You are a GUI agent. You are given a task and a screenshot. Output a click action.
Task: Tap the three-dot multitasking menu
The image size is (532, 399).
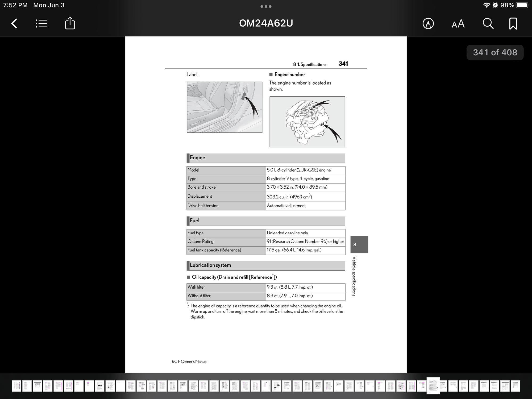tap(266, 6)
